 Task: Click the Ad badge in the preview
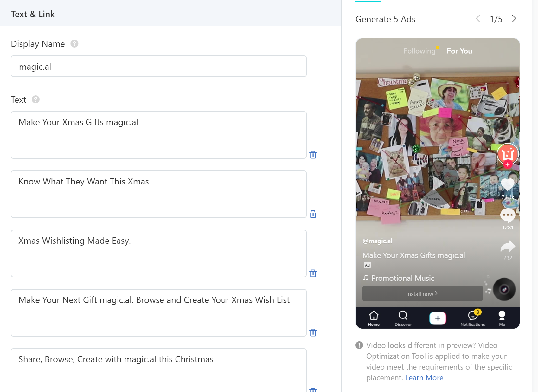click(367, 265)
